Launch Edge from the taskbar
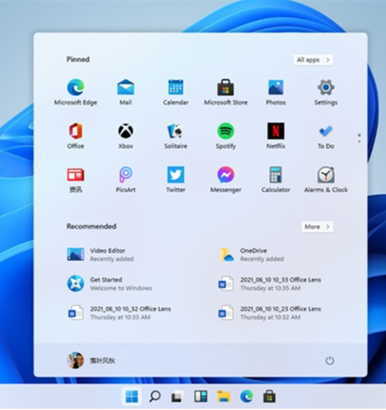Viewport: 386px width, 410px height. 246,396
